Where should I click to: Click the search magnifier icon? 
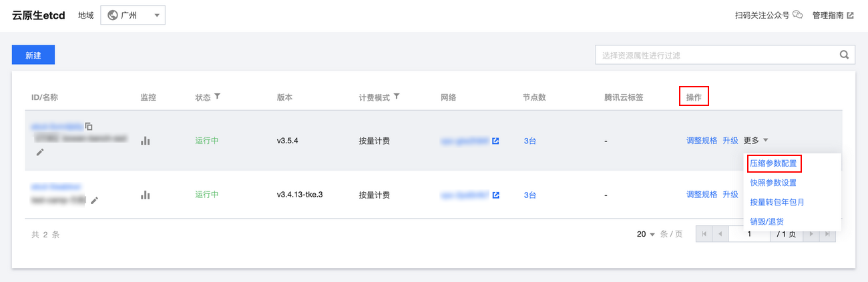click(x=844, y=55)
